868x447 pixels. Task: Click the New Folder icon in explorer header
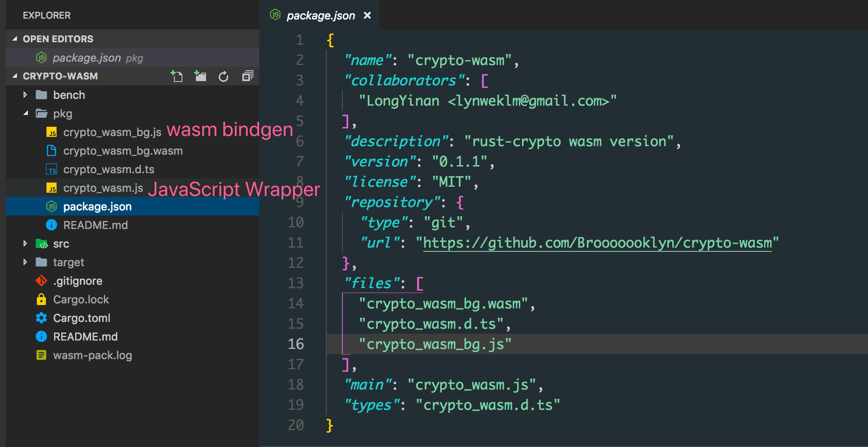pyautogui.click(x=200, y=76)
